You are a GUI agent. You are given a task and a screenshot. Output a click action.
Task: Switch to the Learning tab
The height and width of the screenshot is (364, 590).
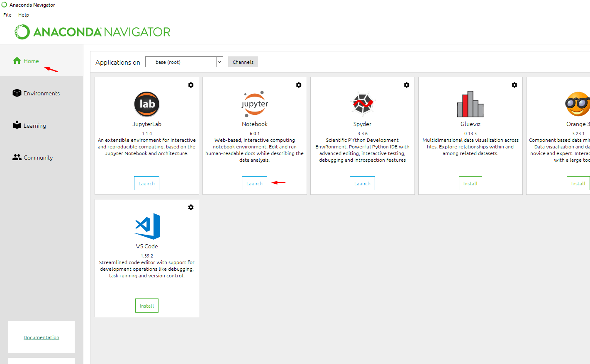(x=35, y=126)
